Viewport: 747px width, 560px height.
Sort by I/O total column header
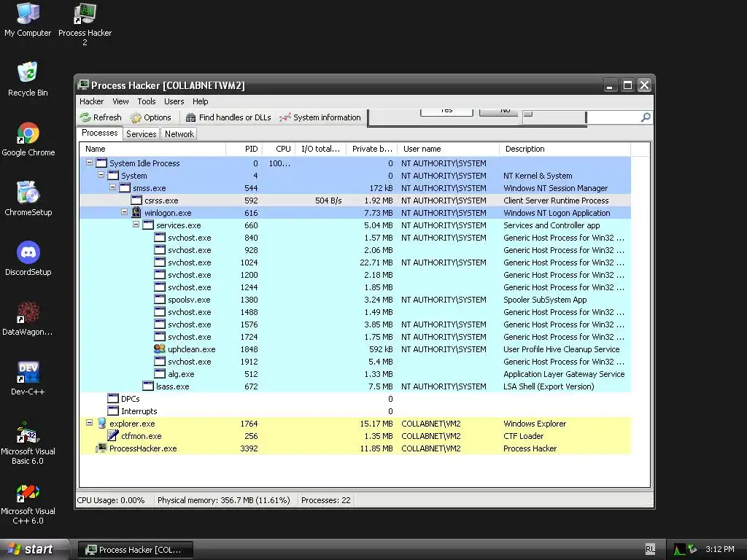coord(321,149)
